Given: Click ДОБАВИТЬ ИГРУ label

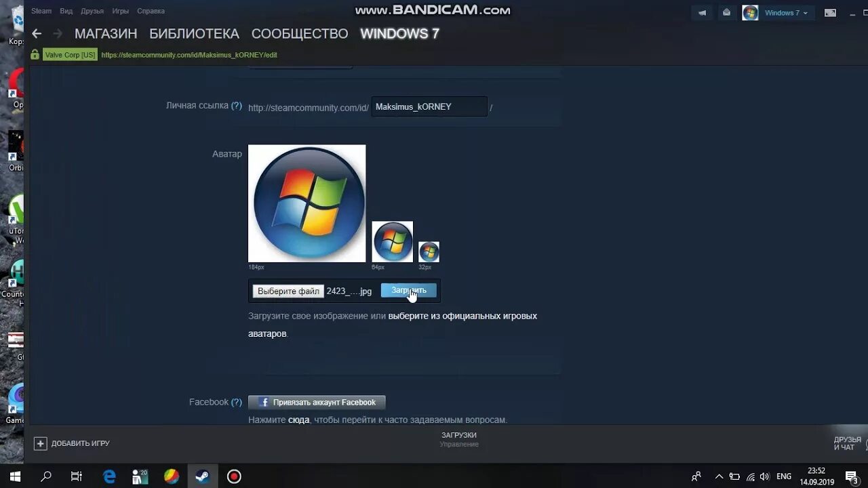Looking at the screenshot, I should pos(80,443).
